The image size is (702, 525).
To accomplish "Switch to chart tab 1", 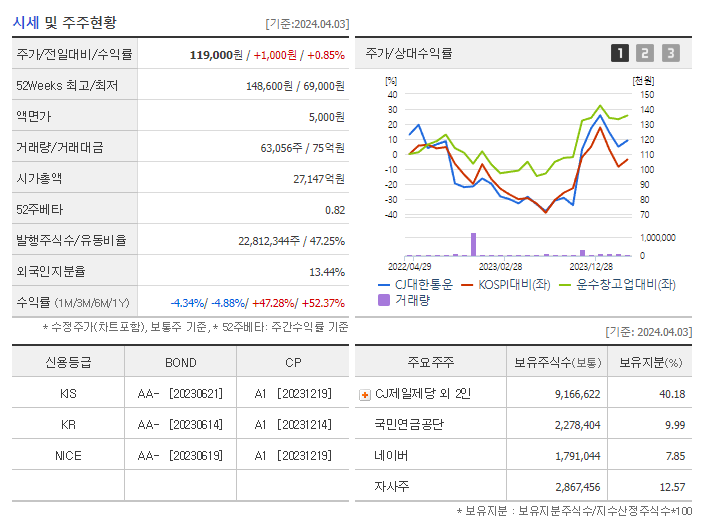I will pos(620,53).
